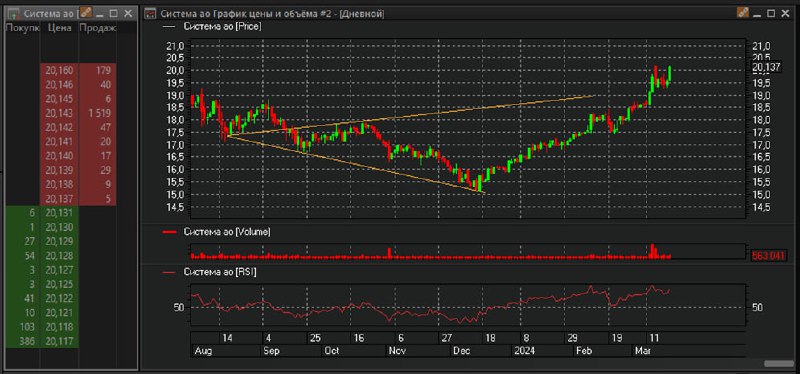Click the ask price 20,143
Viewport: 800px width, 374px height.
[59, 113]
